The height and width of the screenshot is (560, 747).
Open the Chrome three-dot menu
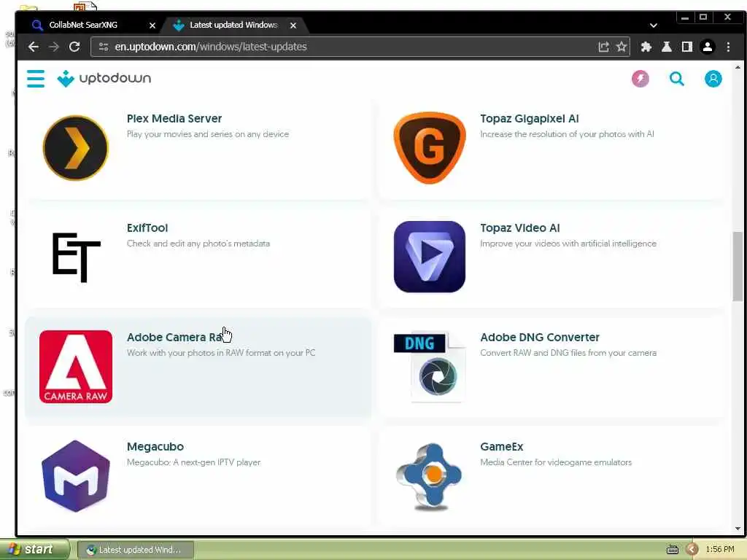point(728,47)
